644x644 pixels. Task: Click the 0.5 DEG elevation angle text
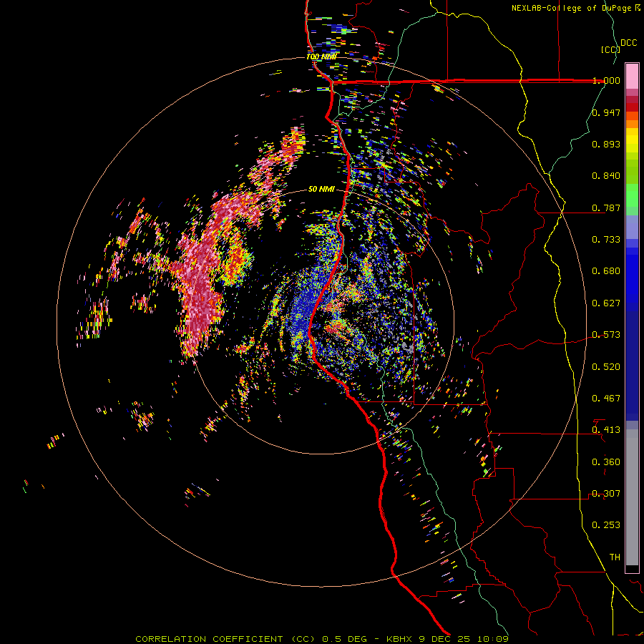(344, 639)
